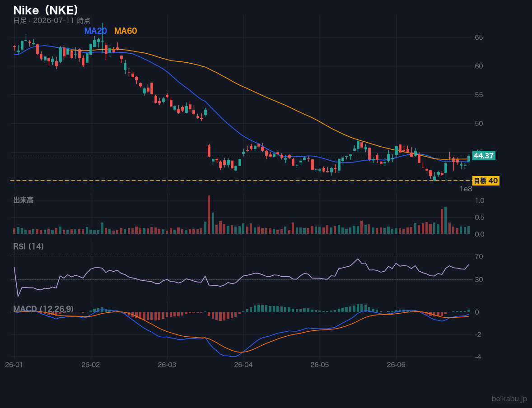The height and width of the screenshot is (408, 532).
Task: Click the 26-02 date axis label
Action: [91, 365]
